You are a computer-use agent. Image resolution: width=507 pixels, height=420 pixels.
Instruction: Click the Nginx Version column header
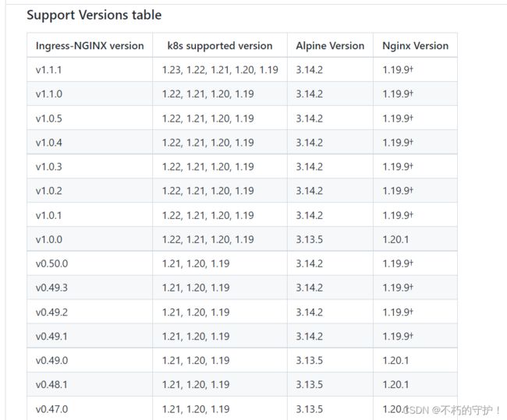(x=415, y=45)
